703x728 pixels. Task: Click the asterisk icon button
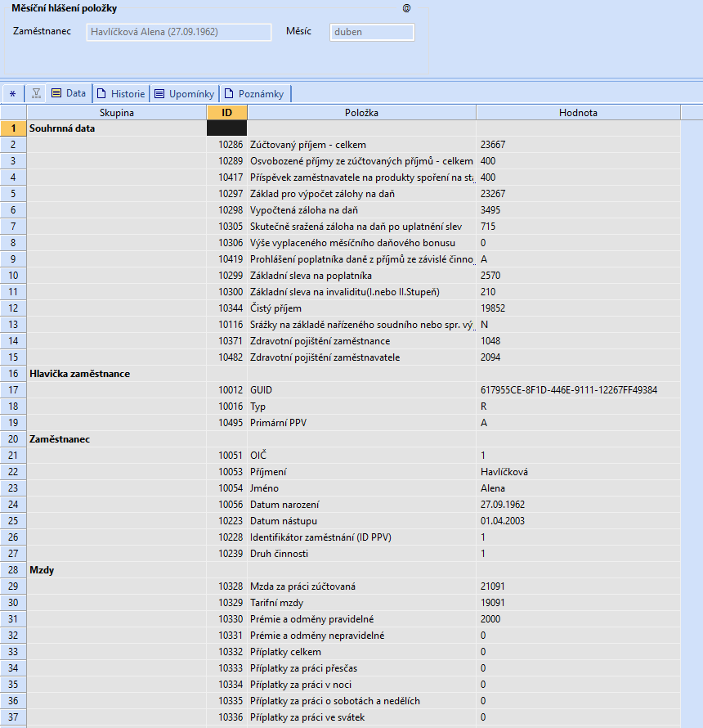12,94
